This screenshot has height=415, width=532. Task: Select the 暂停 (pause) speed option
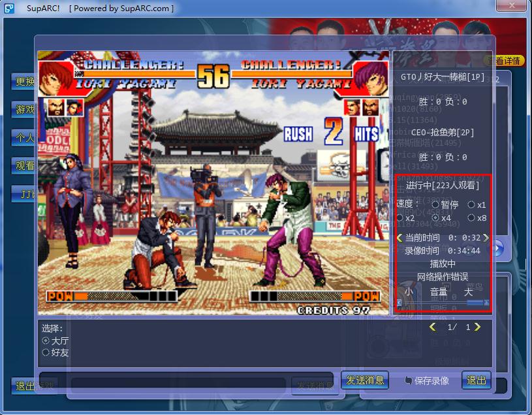445,205
